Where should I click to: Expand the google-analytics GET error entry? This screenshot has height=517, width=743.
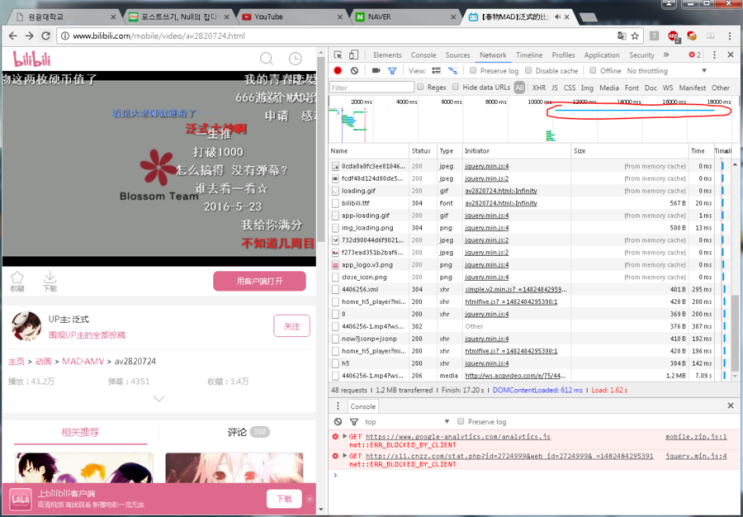click(x=344, y=436)
